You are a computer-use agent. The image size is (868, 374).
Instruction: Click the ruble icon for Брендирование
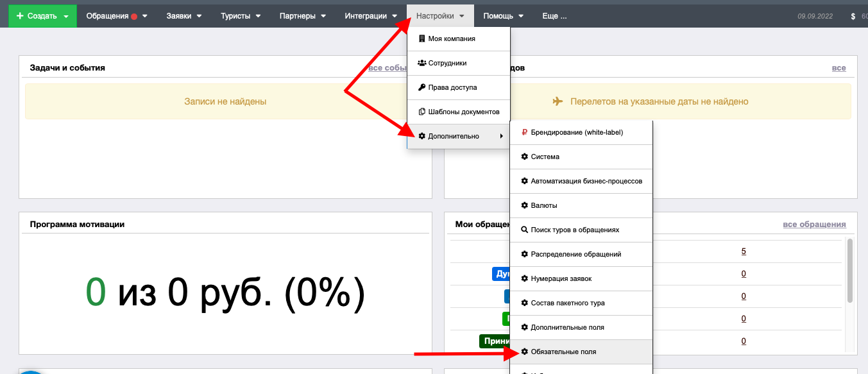click(x=524, y=132)
